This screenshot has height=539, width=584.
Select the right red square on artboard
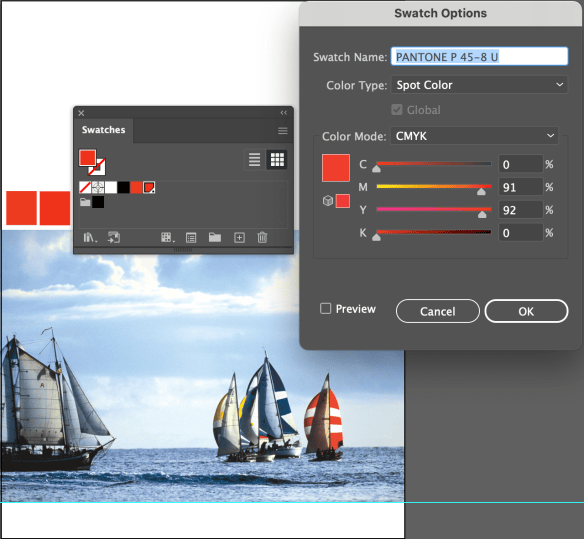pyautogui.click(x=55, y=208)
